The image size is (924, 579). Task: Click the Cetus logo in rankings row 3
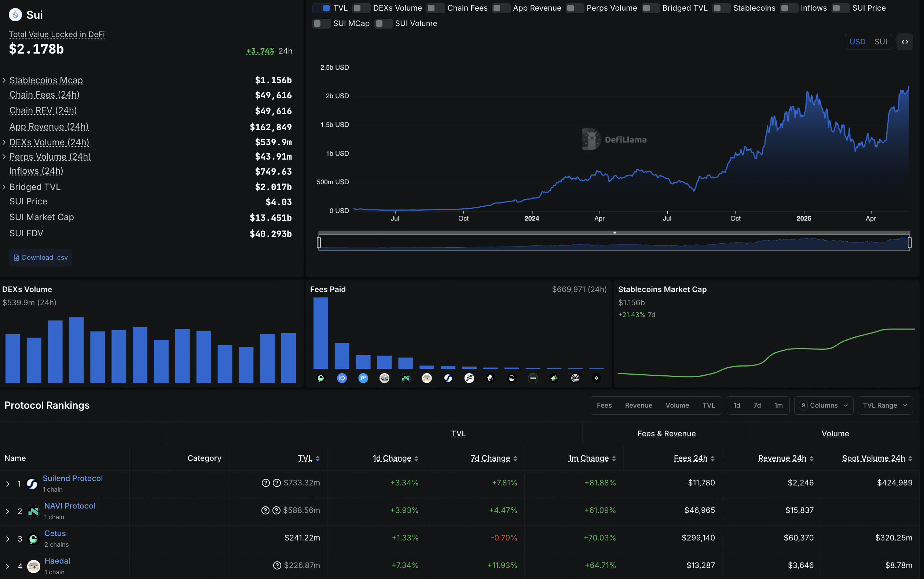[x=34, y=539]
